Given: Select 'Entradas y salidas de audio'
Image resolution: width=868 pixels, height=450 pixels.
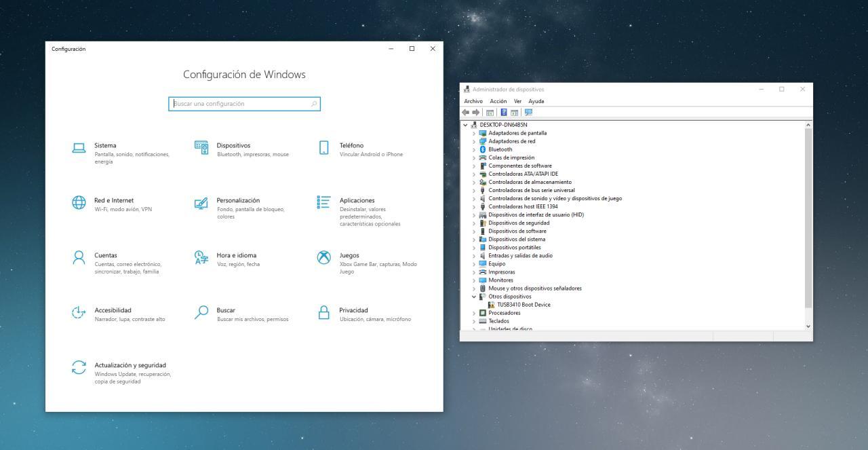Looking at the screenshot, I should pyautogui.click(x=521, y=256).
